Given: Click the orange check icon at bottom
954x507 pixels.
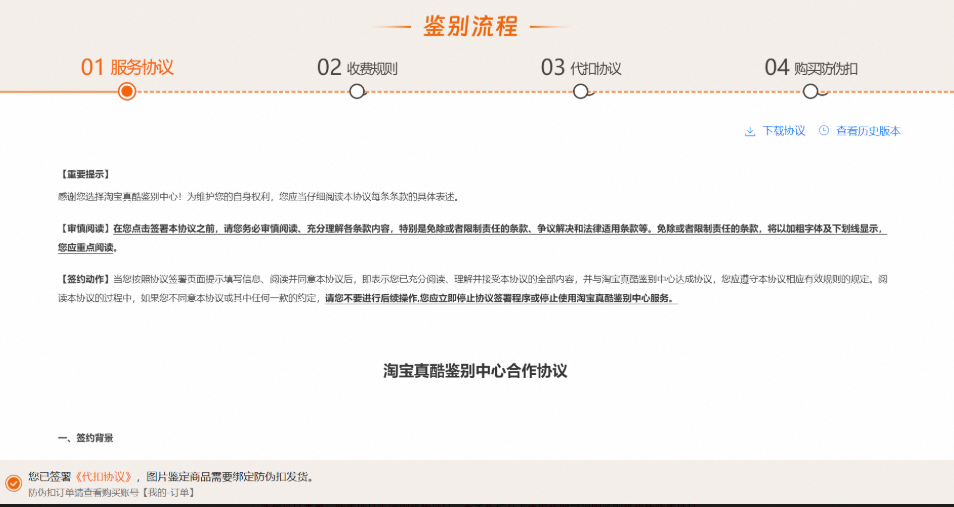Looking at the screenshot, I should 13,483.
